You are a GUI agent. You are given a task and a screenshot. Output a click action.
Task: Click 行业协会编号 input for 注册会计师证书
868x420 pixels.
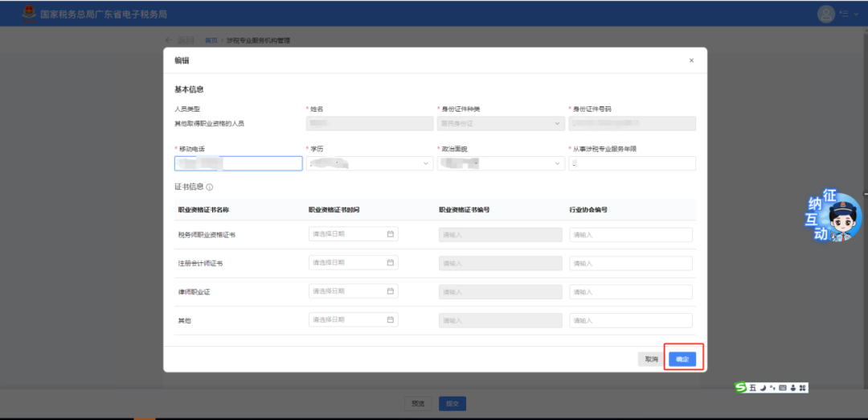(x=631, y=263)
